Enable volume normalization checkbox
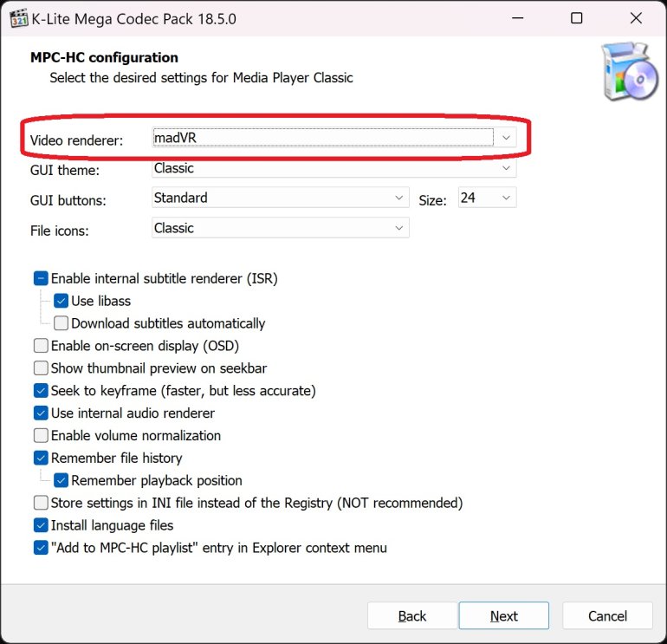This screenshot has height=644, width=667. click(x=42, y=436)
